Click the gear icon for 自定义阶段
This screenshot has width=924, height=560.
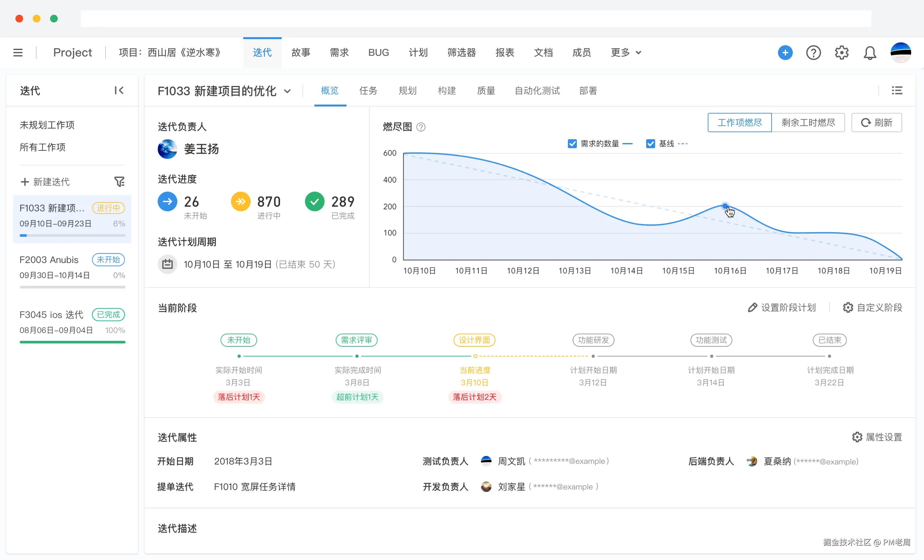click(x=848, y=307)
